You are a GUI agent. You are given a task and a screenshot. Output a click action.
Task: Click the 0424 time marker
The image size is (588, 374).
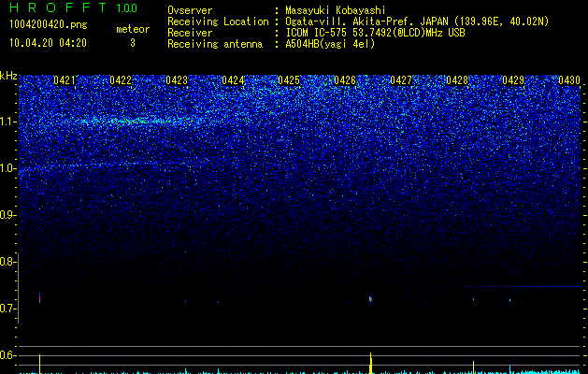point(233,79)
